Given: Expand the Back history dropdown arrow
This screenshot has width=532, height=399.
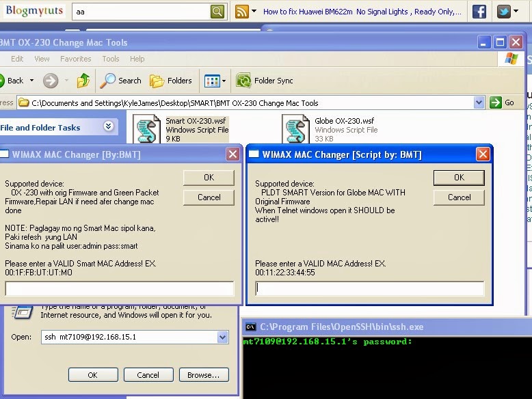Looking at the screenshot, I should 32,81.
